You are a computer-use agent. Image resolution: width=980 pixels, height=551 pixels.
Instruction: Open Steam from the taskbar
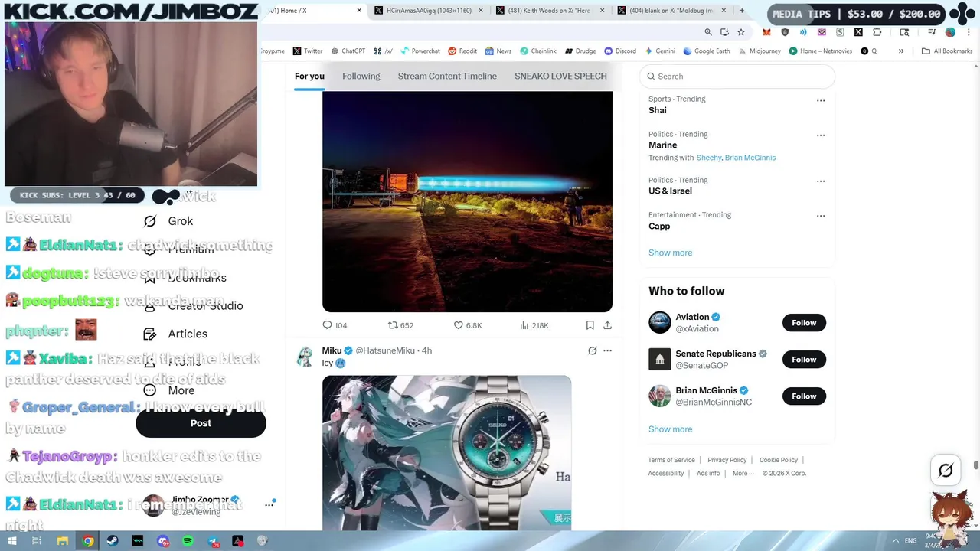113,541
